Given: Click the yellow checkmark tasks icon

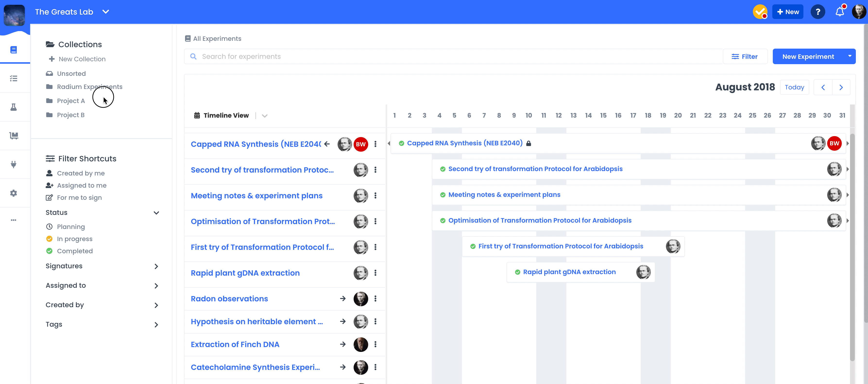Looking at the screenshot, I should point(760,12).
